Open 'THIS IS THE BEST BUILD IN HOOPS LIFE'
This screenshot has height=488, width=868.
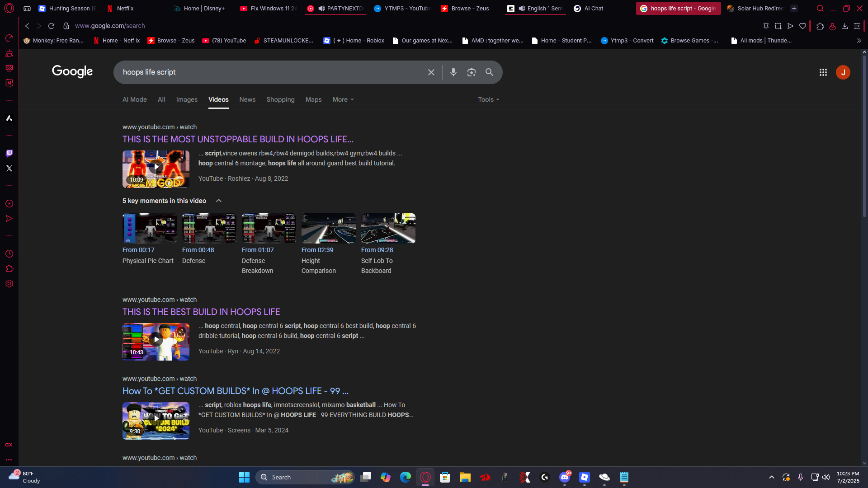pos(201,312)
